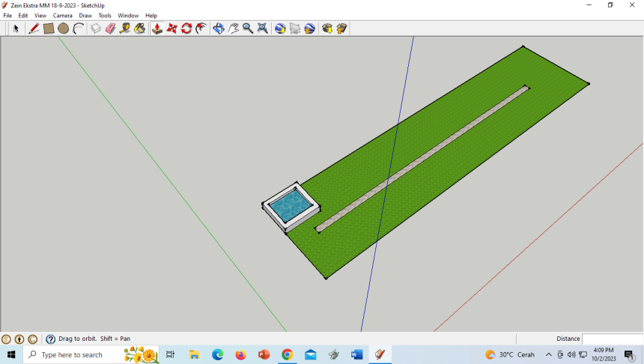Image resolution: width=644 pixels, height=364 pixels.
Task: Activate the Circle drawing tool
Action: [64, 28]
